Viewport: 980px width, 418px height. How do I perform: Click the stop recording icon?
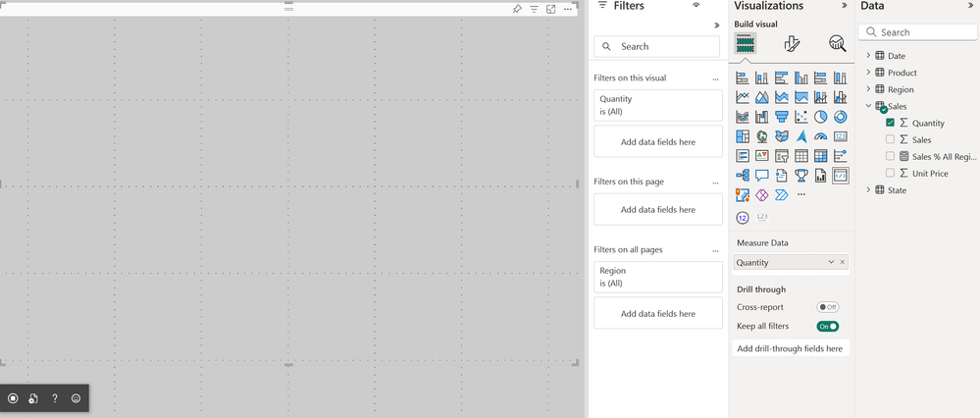point(13,398)
